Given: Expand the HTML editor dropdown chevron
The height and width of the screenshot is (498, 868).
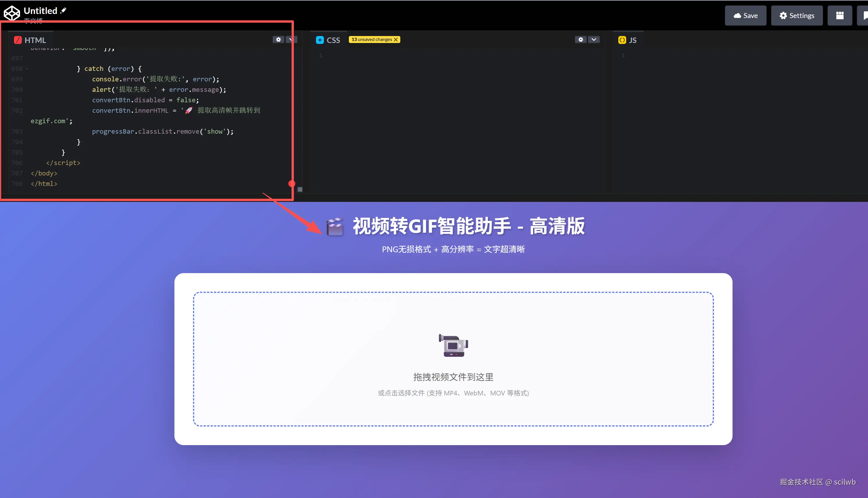Looking at the screenshot, I should [x=290, y=40].
